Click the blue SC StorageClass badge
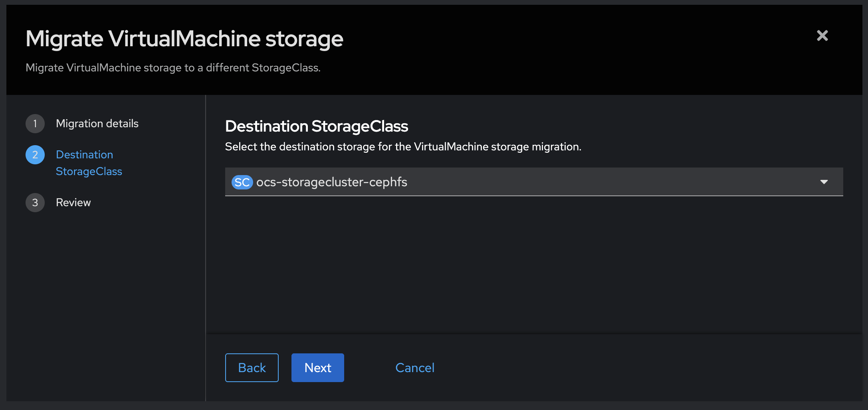868x410 pixels. [x=242, y=182]
